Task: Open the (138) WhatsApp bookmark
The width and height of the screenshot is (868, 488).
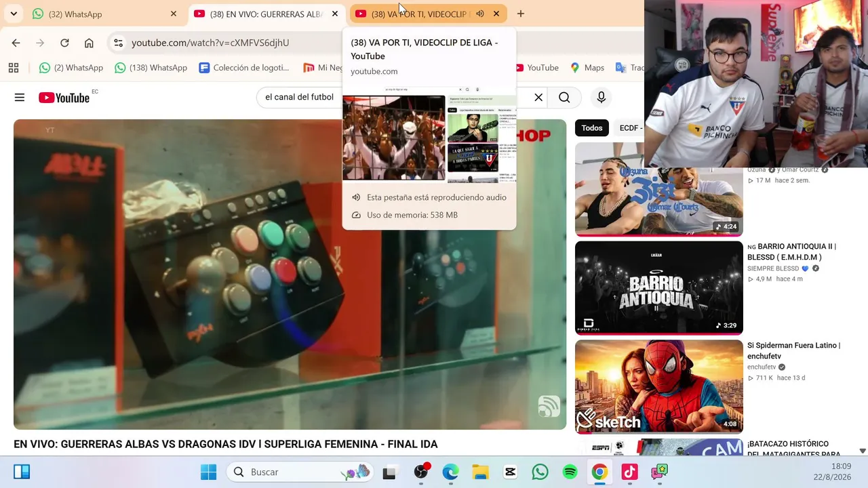Action: click(151, 68)
